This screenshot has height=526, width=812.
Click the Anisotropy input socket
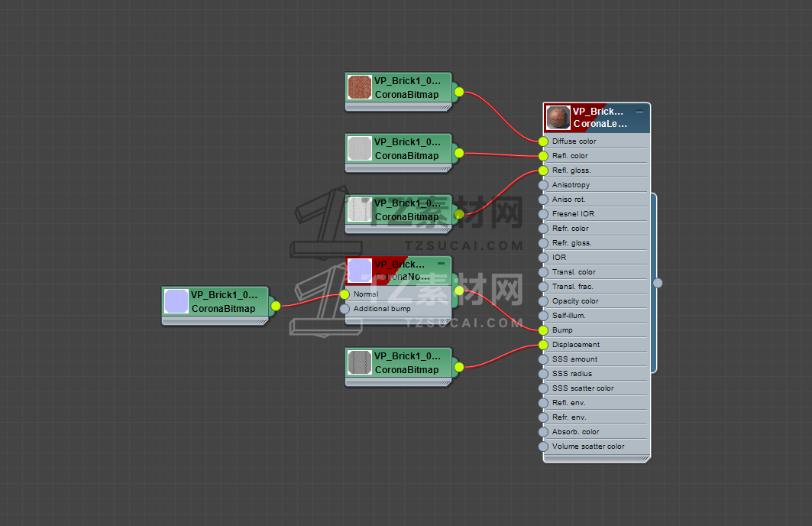click(x=543, y=185)
